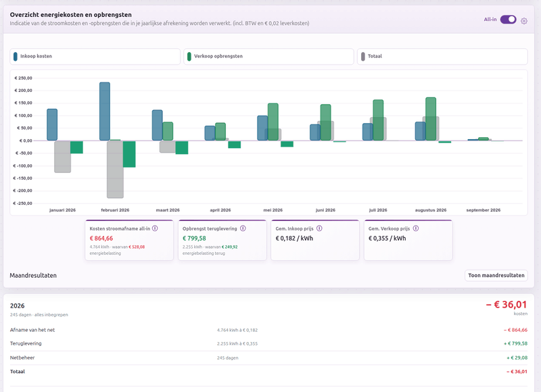Click the 2026 year heading

18,305
